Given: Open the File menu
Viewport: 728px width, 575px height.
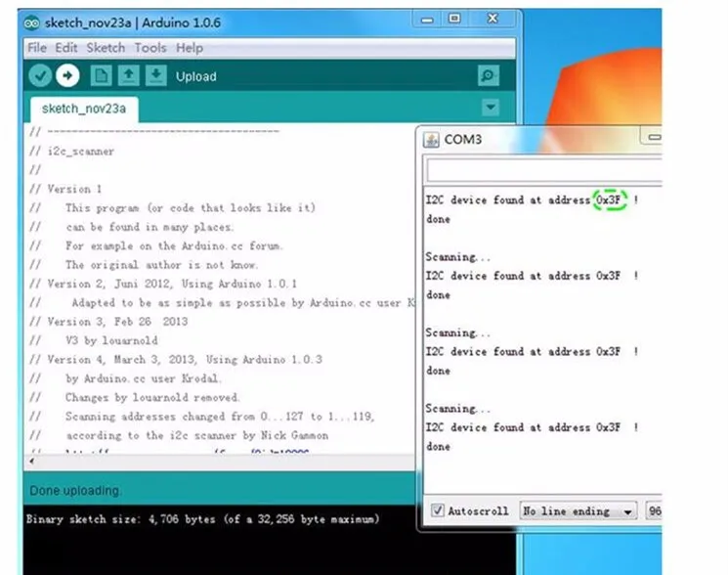Looking at the screenshot, I should pos(37,48).
